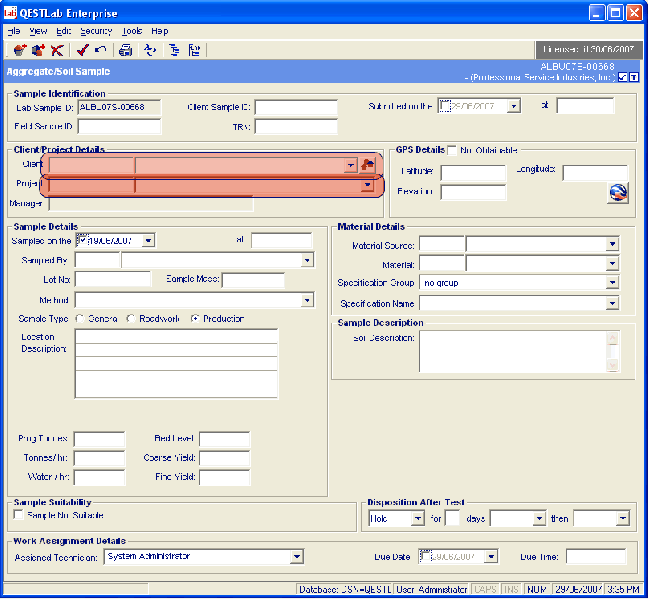Image resolution: width=648 pixels, height=599 pixels.
Task: Click the Lot No input field
Action: [x=113, y=279]
